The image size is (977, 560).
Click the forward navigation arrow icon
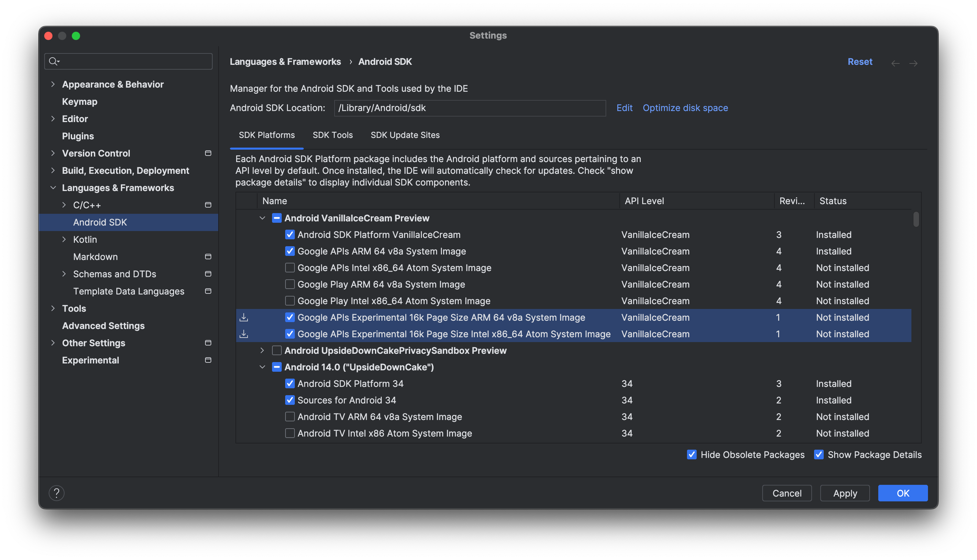coord(913,62)
